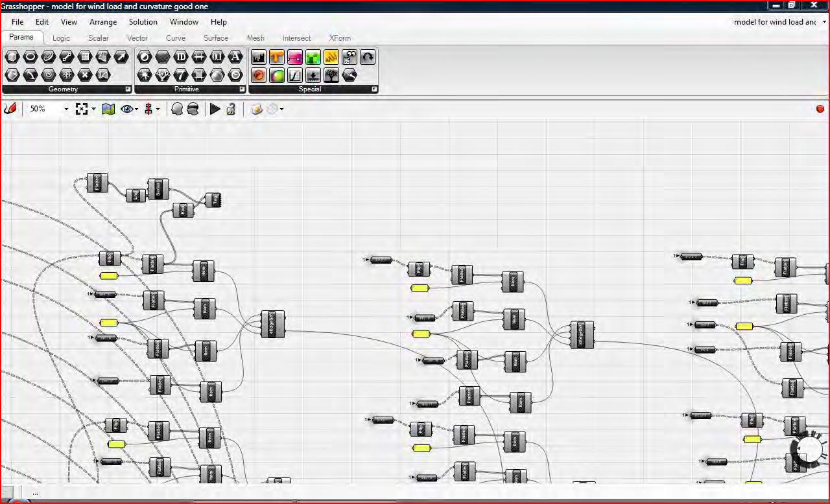Switch to the Logic tab
Screen dimensions: 830x504
pos(61,38)
